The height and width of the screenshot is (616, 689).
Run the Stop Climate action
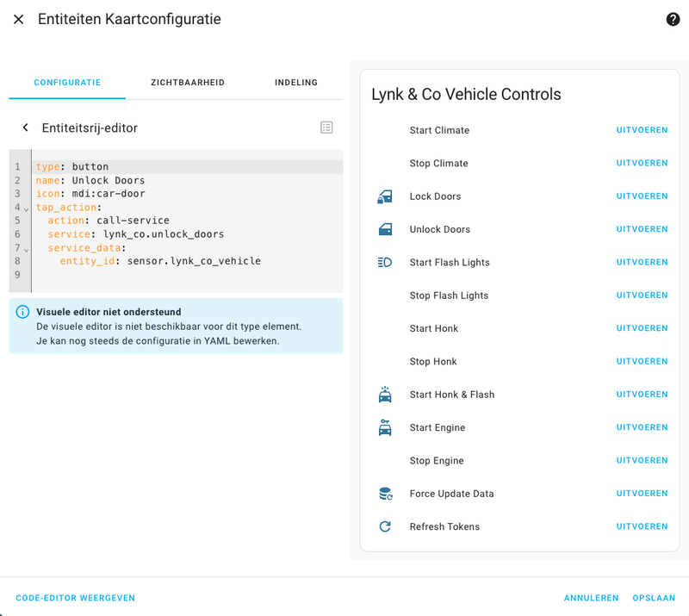coord(642,163)
